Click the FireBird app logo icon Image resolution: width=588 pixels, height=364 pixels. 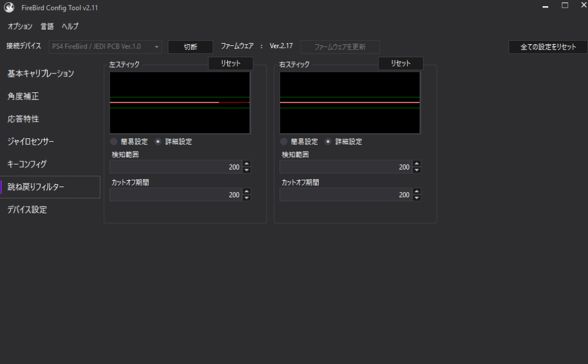pyautogui.click(x=9, y=7)
